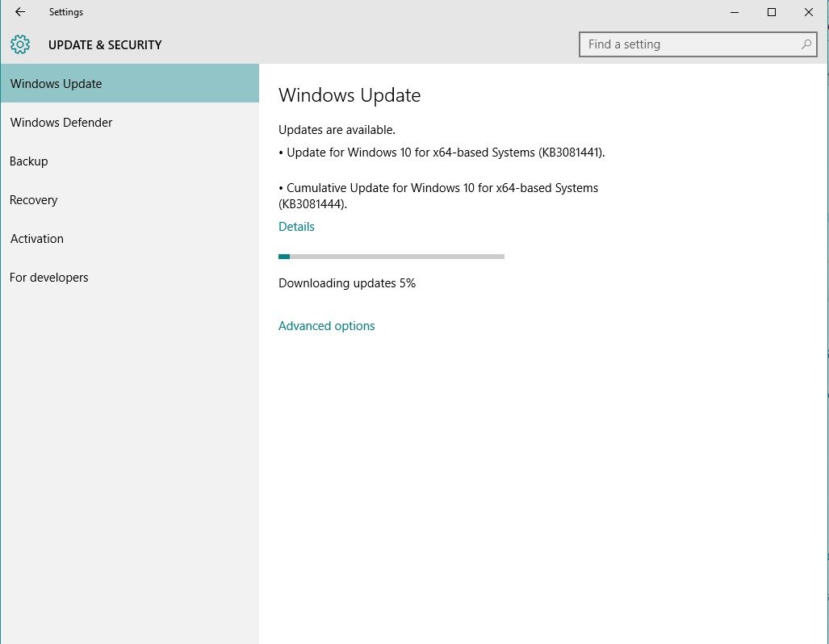Select Windows Update in the sidebar
The image size is (829, 644).
129,84
